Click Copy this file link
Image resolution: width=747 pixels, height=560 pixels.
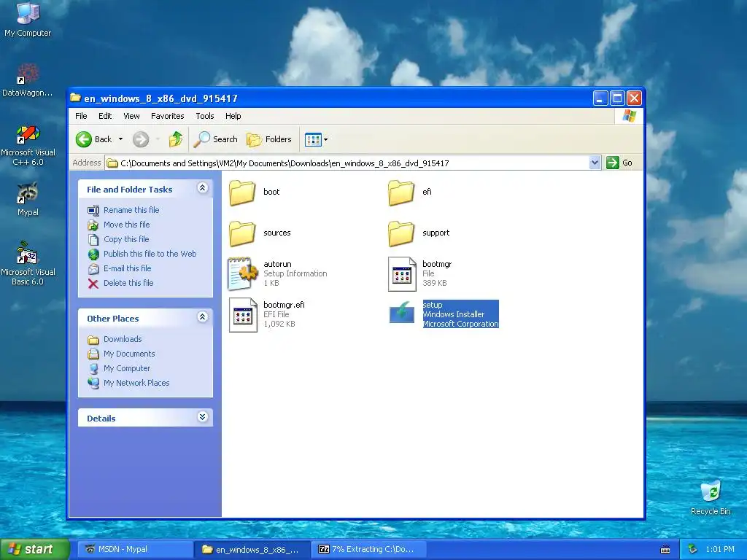tap(126, 239)
